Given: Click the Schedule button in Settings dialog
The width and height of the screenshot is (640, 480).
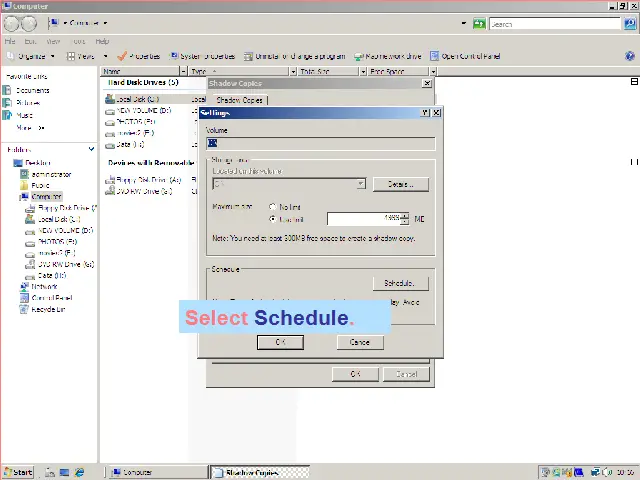Looking at the screenshot, I should click(x=400, y=283).
